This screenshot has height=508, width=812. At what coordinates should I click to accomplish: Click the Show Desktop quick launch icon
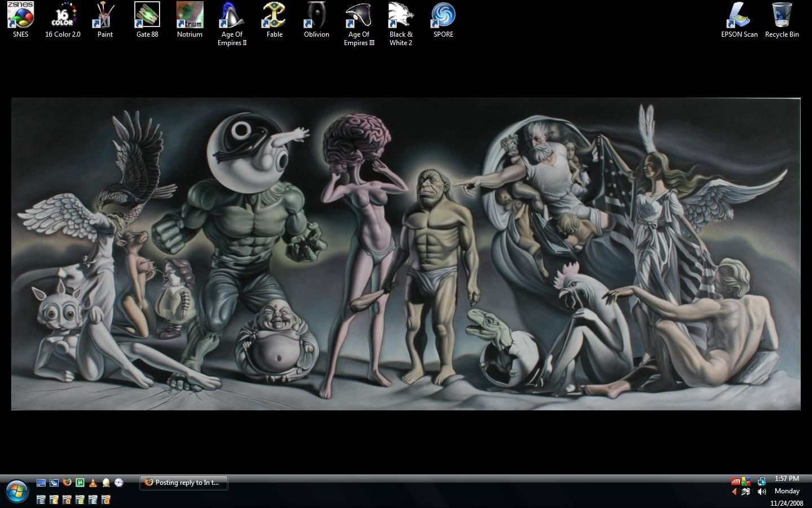41,483
